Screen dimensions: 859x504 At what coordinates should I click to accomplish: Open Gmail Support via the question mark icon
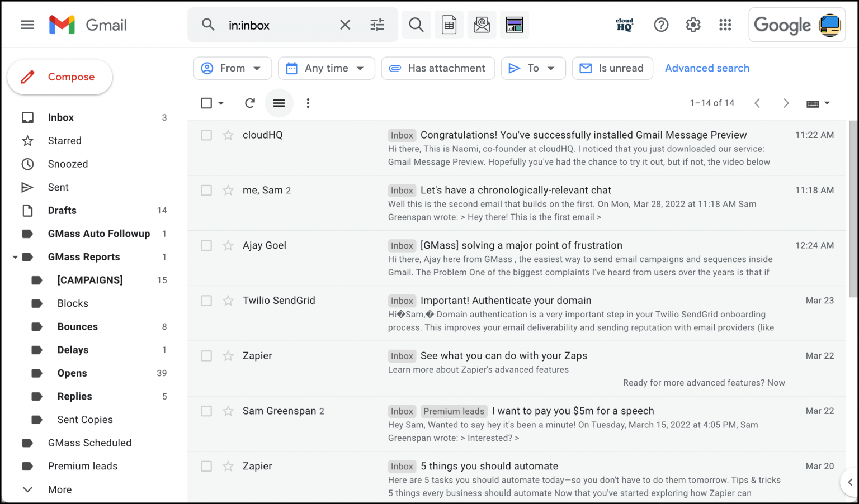(x=661, y=25)
